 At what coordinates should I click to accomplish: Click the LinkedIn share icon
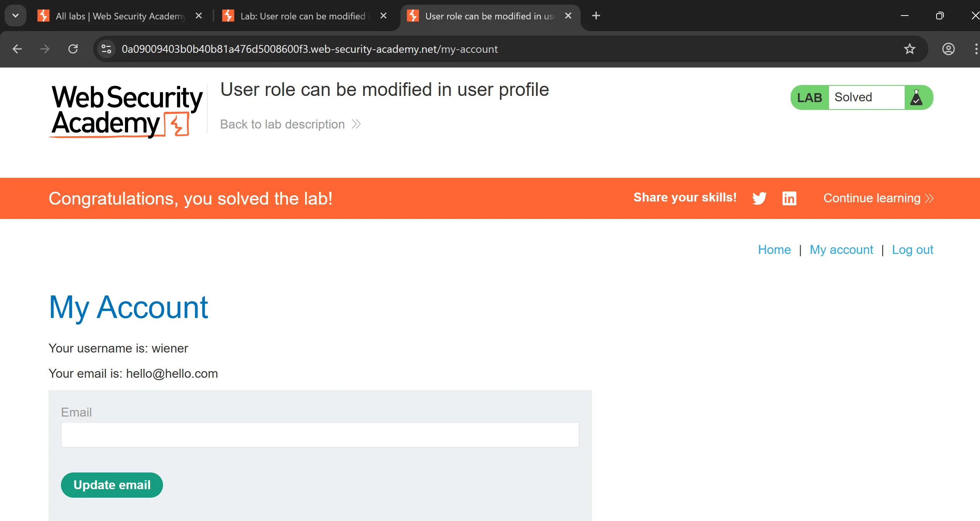click(x=789, y=198)
